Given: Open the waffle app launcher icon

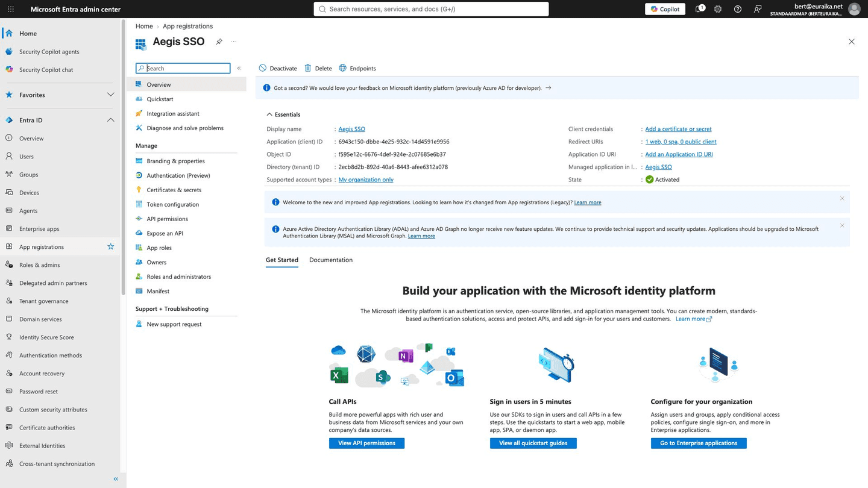Looking at the screenshot, I should 11,9.
